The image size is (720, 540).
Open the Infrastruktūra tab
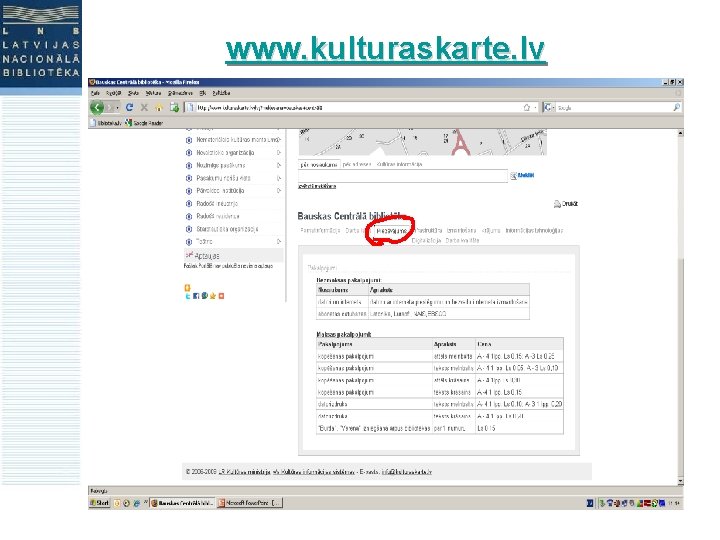pyautogui.click(x=427, y=231)
